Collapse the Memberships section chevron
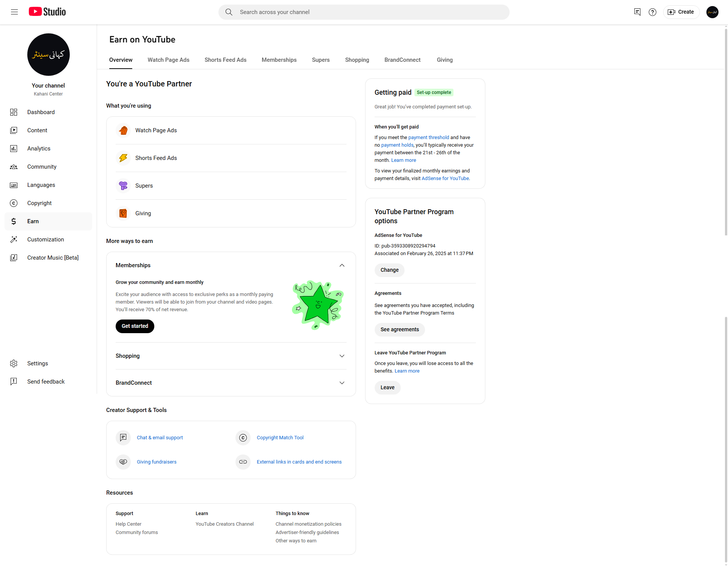 tap(342, 265)
